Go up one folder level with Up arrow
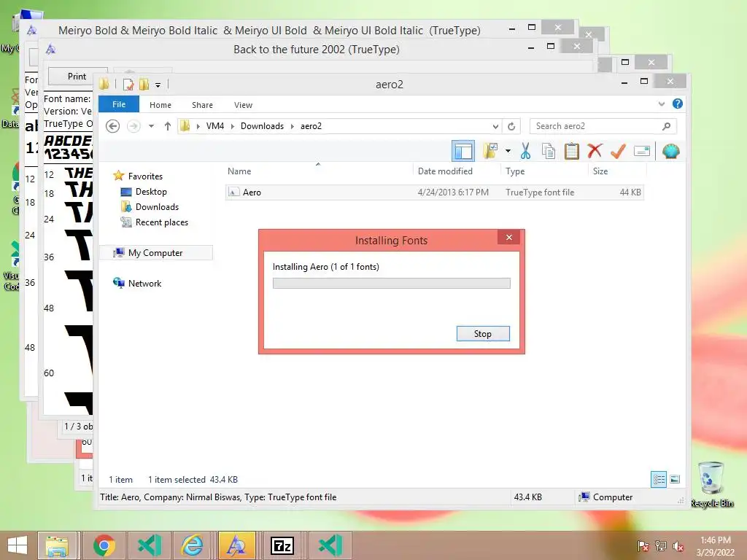Screen dimensions: 747x560 click(168, 126)
